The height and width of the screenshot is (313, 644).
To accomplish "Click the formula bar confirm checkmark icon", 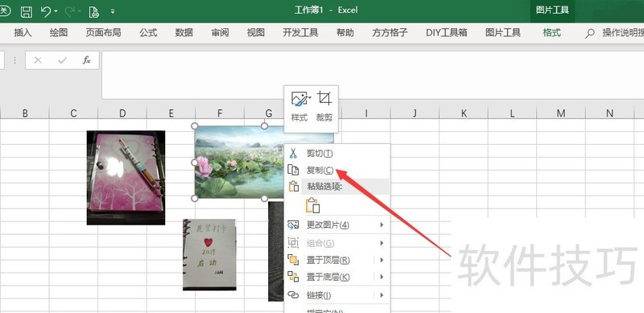I will coord(63,60).
